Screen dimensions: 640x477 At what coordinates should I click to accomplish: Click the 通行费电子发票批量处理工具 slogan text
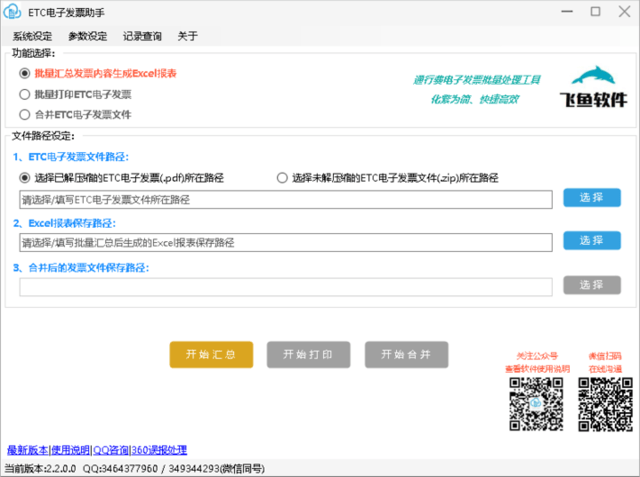point(477,80)
